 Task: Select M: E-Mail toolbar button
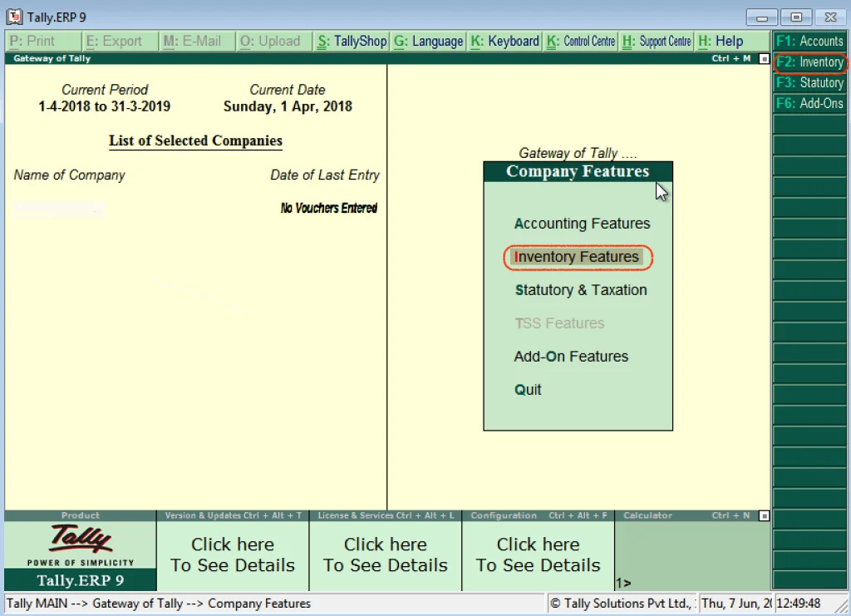pos(197,42)
